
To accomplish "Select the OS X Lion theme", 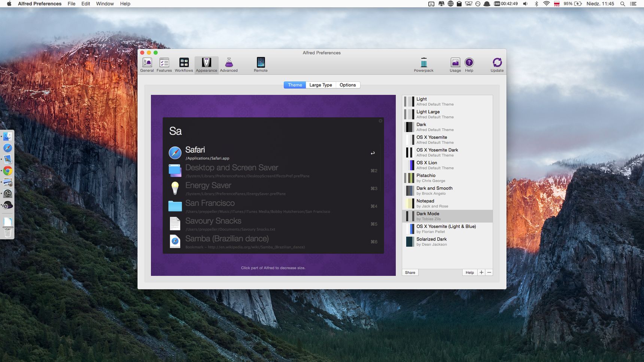I will 447,165.
